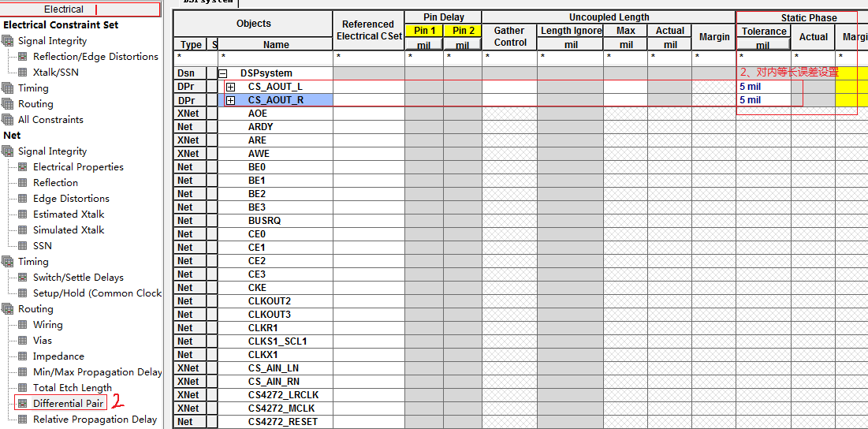Click the Name column filter field
Screen dimensions: 868x429
[x=276, y=58]
